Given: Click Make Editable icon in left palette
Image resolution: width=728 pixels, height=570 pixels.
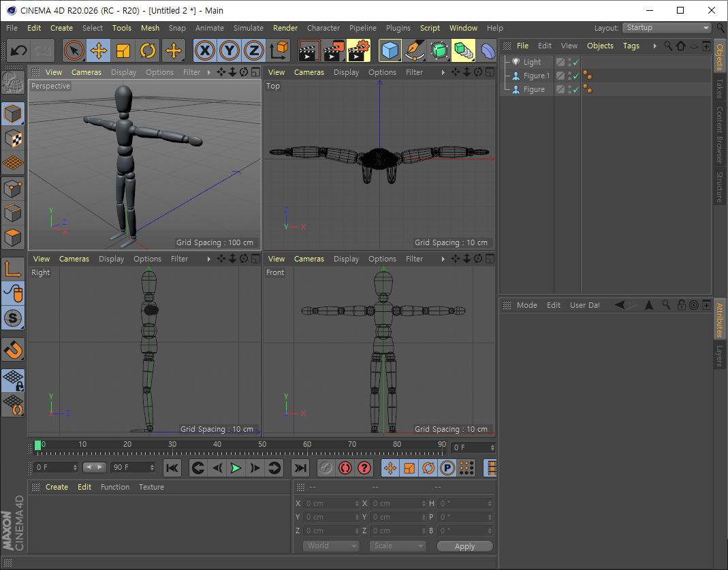Looking at the screenshot, I should pyautogui.click(x=13, y=82).
